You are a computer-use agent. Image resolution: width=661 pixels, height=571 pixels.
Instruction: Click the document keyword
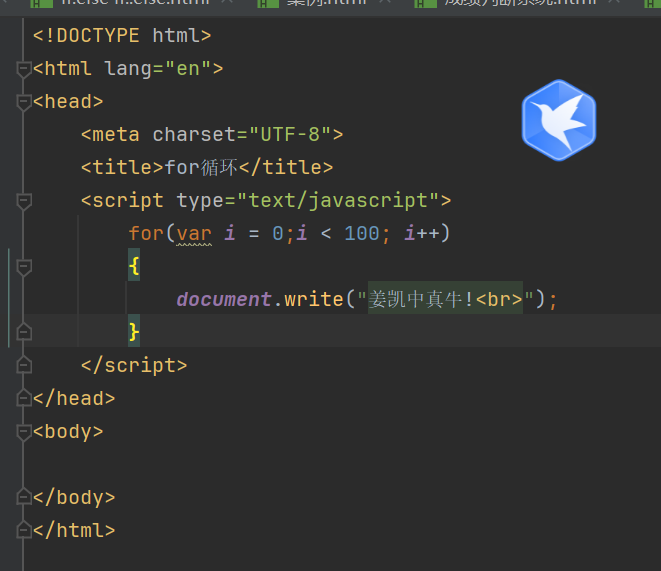click(224, 300)
